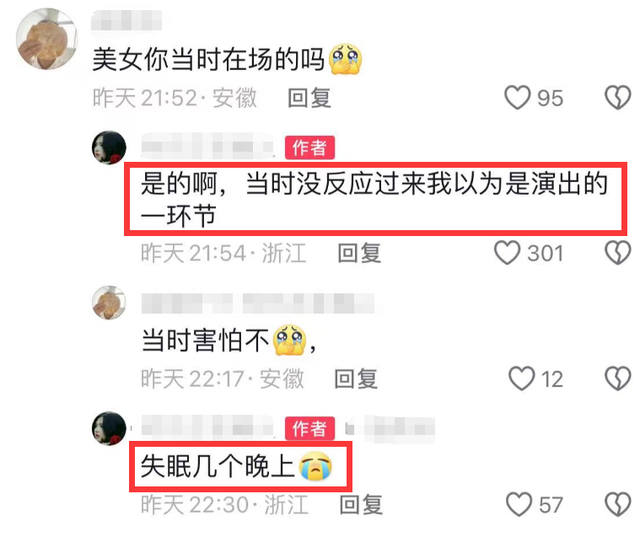Open the author's avatar beside the 22:30 reply

(x=109, y=428)
